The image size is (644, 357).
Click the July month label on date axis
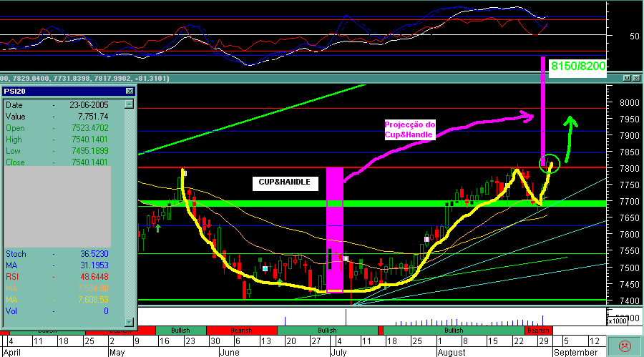click(338, 353)
